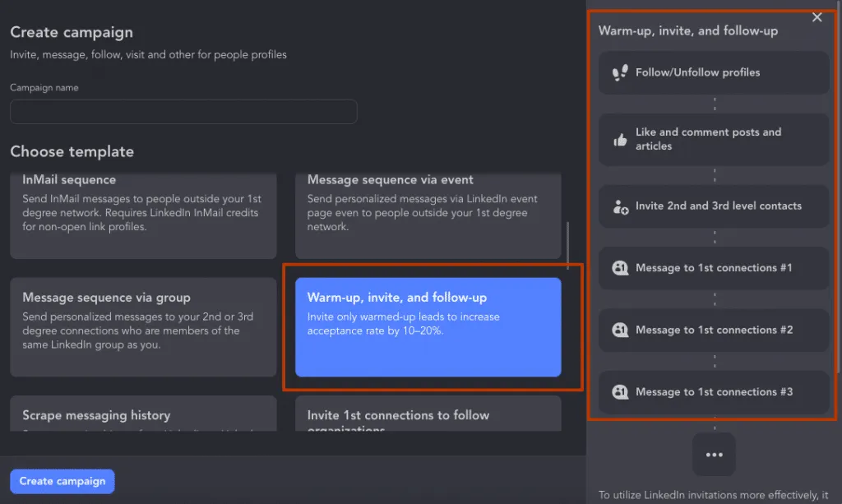The image size is (842, 504).
Task: Click the template list scrollbar
Action: coord(567,245)
